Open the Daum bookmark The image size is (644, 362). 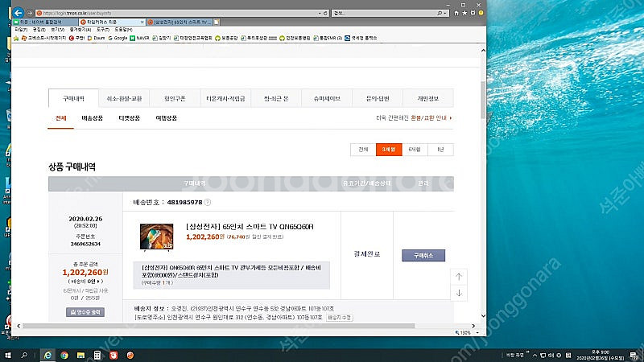click(x=96, y=38)
